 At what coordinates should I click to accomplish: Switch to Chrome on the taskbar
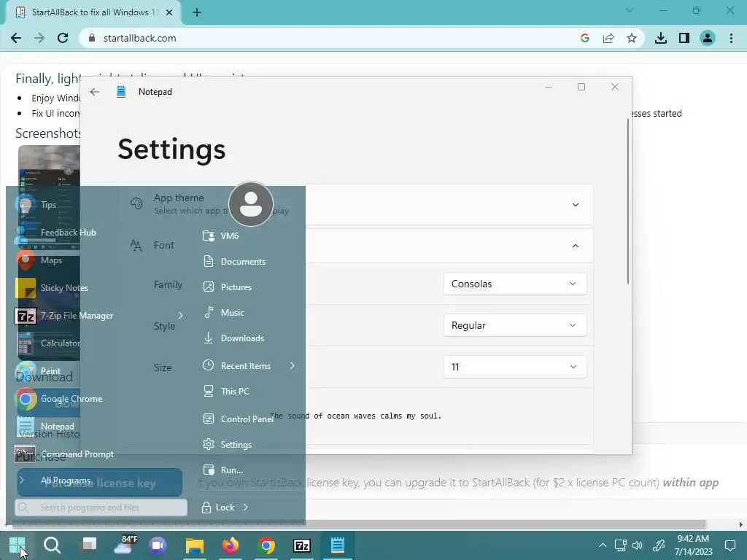[266, 545]
